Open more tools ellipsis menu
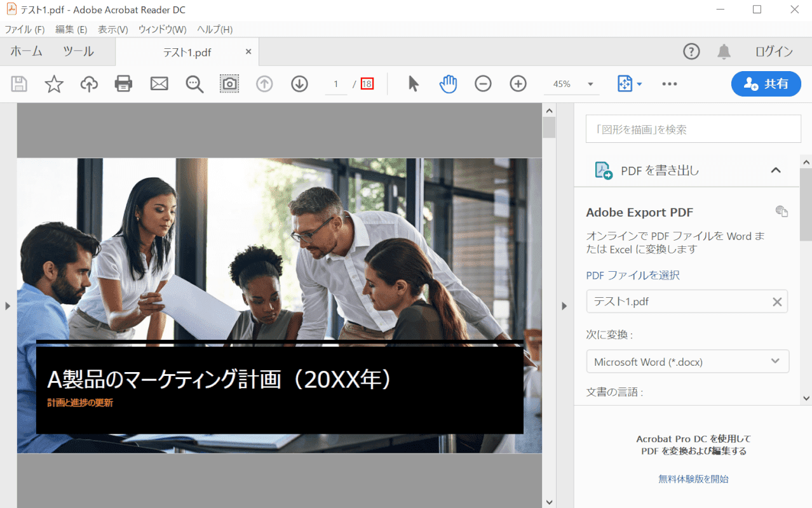The width and height of the screenshot is (812, 508). click(x=670, y=84)
